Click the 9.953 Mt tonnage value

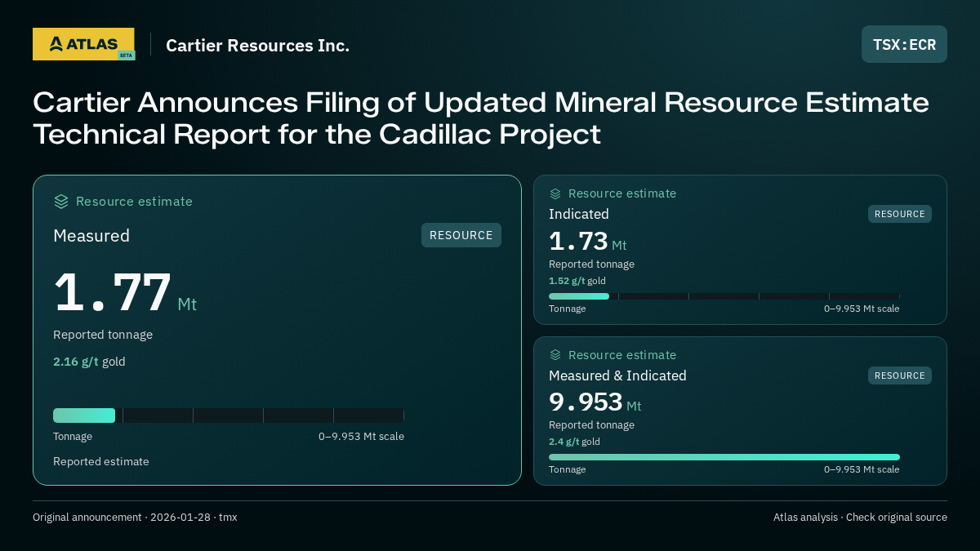click(x=595, y=402)
